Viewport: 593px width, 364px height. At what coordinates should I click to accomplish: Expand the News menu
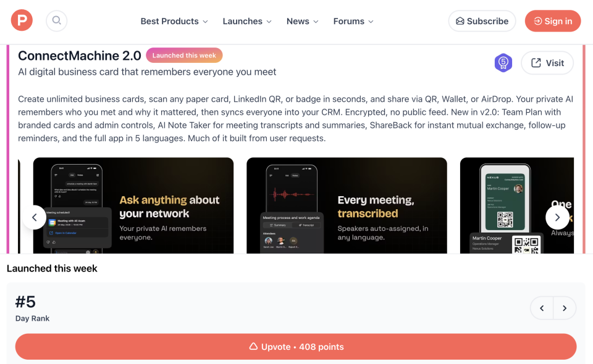[302, 21]
